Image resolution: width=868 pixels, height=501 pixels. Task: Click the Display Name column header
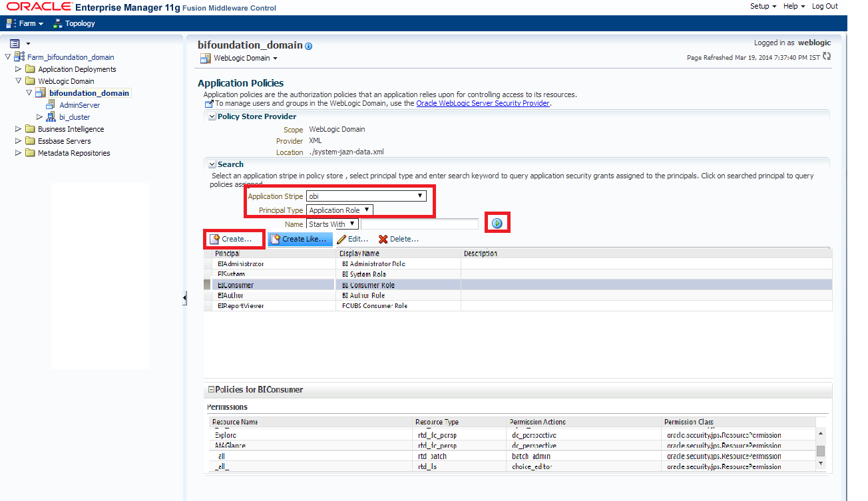point(399,253)
